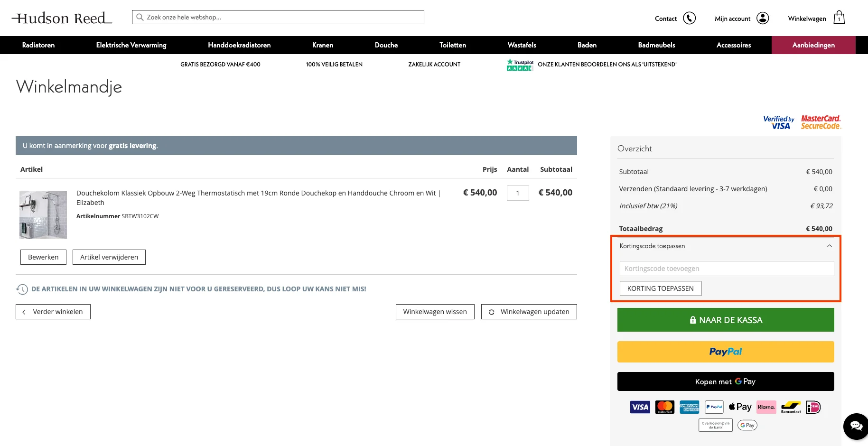Screen dimensions: 868x446
Task: Open the Aanbiedingen menu item
Action: pos(813,45)
